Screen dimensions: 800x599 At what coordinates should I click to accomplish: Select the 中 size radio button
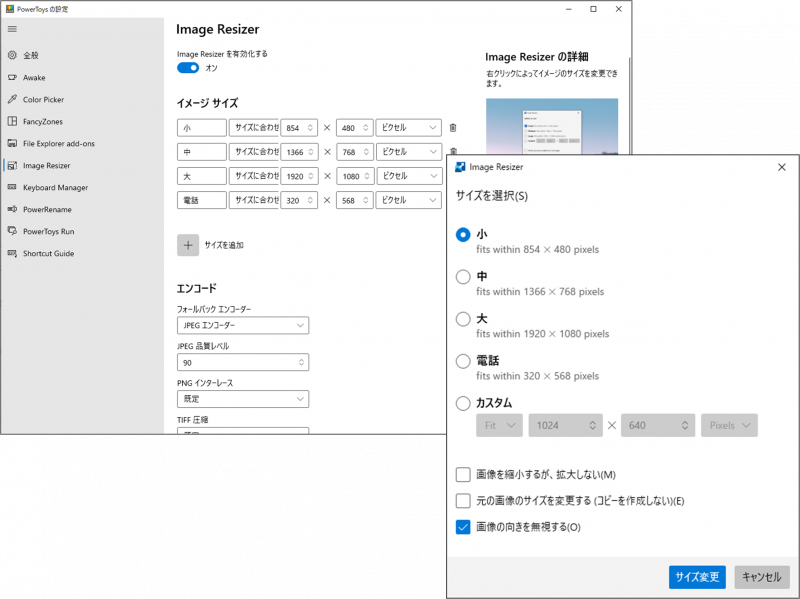click(x=463, y=277)
